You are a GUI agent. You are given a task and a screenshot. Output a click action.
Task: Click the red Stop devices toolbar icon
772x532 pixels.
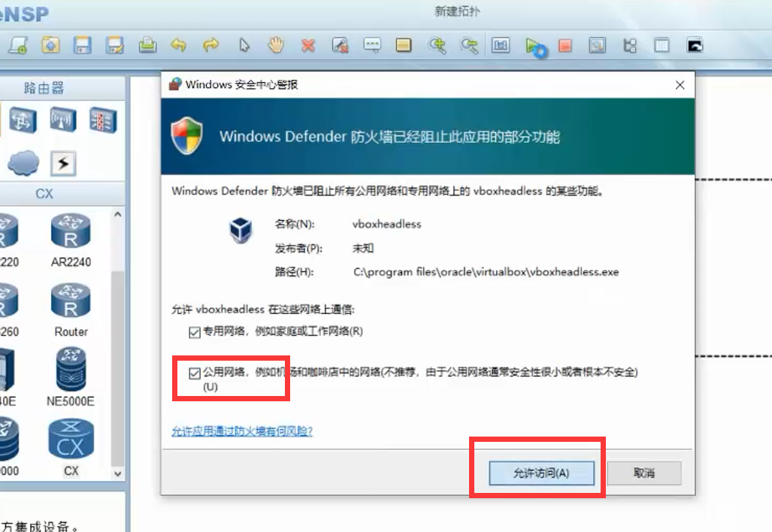click(x=565, y=46)
